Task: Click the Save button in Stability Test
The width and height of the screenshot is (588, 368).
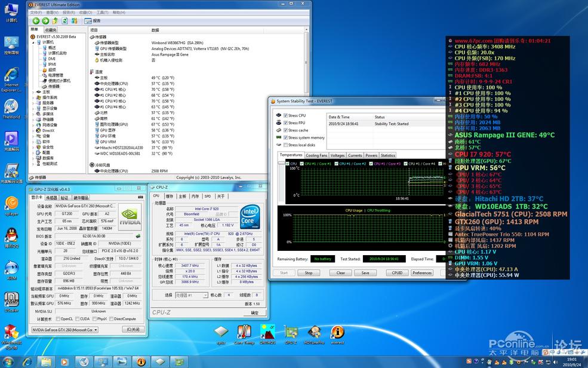Action: 365,273
